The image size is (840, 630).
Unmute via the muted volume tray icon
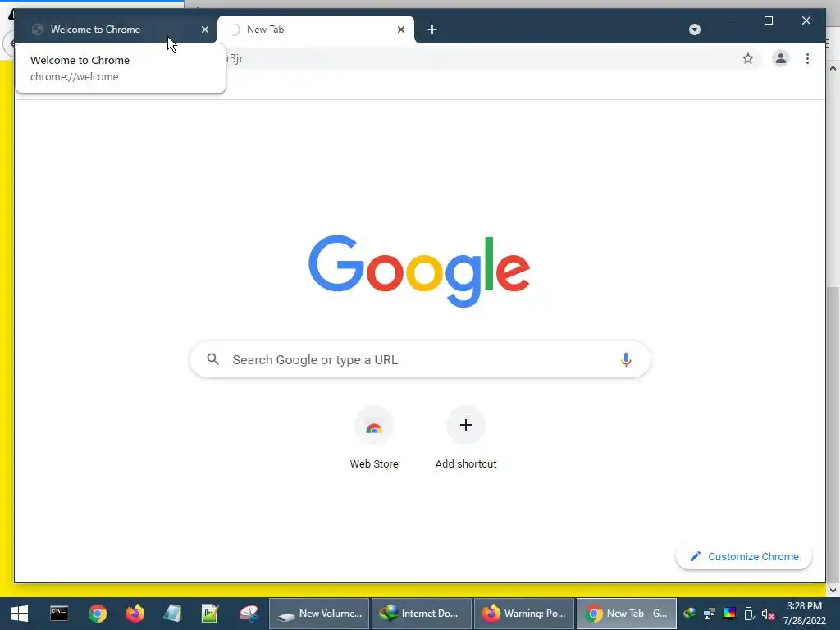(x=768, y=614)
